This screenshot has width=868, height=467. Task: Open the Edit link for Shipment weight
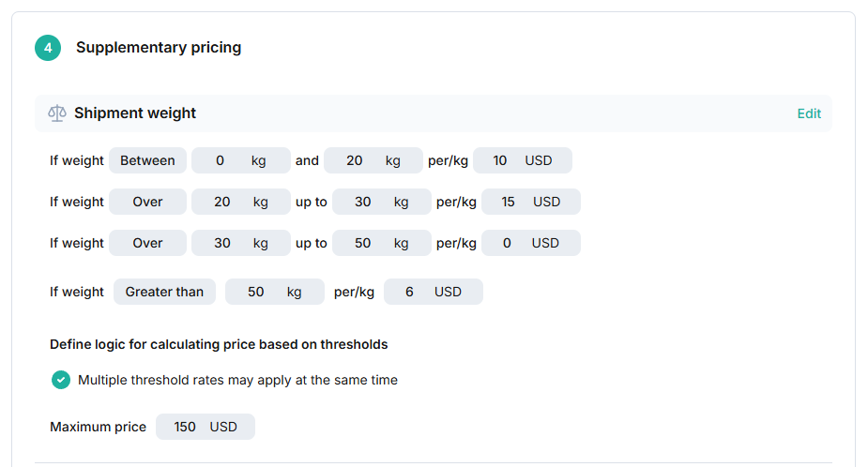tap(809, 113)
